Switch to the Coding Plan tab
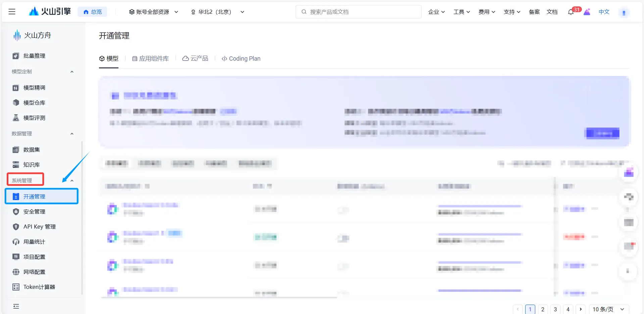This screenshot has height=314, width=644. point(241,58)
